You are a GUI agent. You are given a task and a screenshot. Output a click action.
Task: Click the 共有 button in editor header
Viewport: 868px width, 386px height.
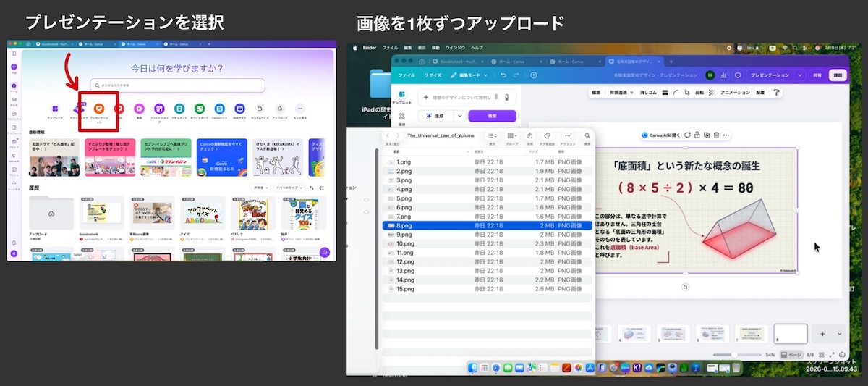tap(817, 75)
